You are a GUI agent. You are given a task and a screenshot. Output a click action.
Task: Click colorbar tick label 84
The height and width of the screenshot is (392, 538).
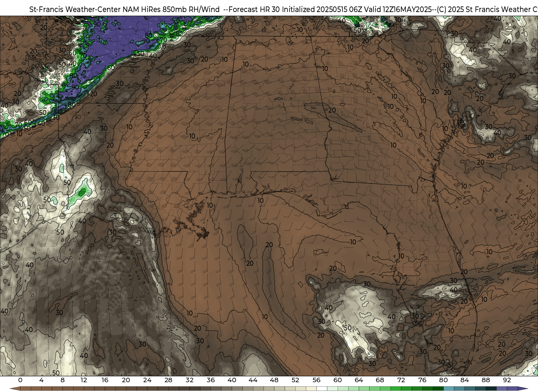tap(465, 380)
